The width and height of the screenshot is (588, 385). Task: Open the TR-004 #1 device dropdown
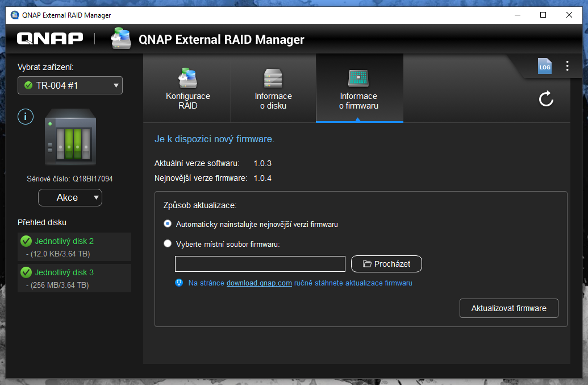pyautogui.click(x=70, y=85)
